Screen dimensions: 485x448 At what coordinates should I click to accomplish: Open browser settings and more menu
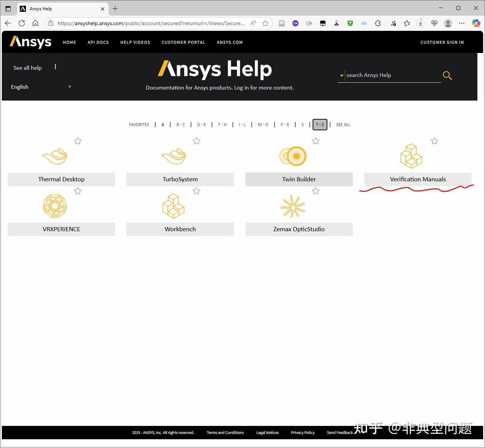[462, 23]
